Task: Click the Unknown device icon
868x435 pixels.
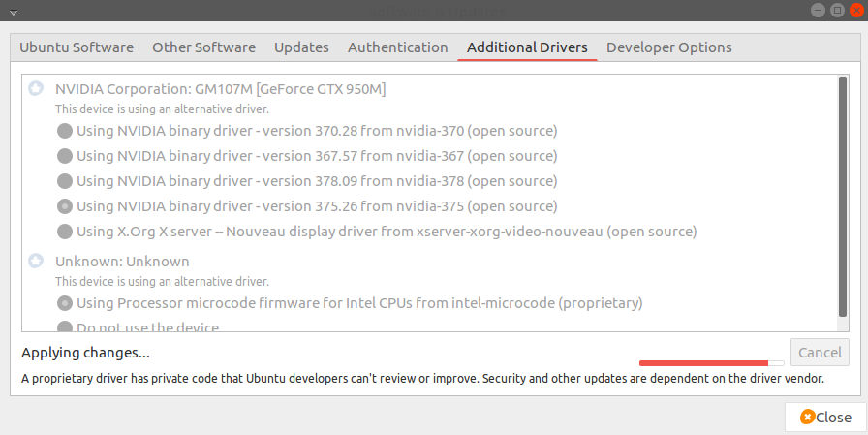Action: [36, 262]
